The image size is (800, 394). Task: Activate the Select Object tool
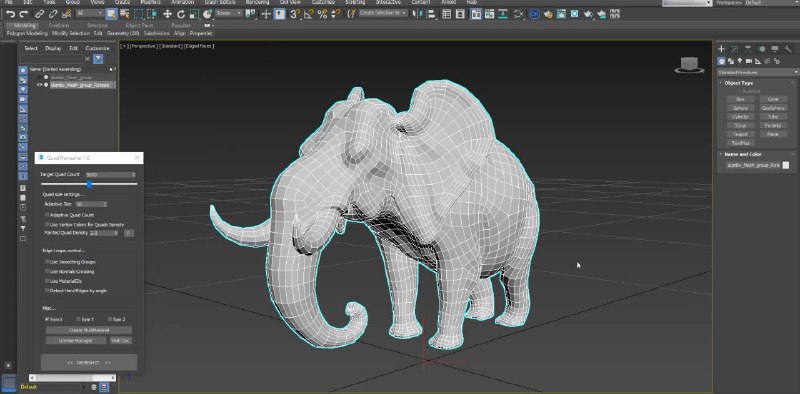coord(111,14)
